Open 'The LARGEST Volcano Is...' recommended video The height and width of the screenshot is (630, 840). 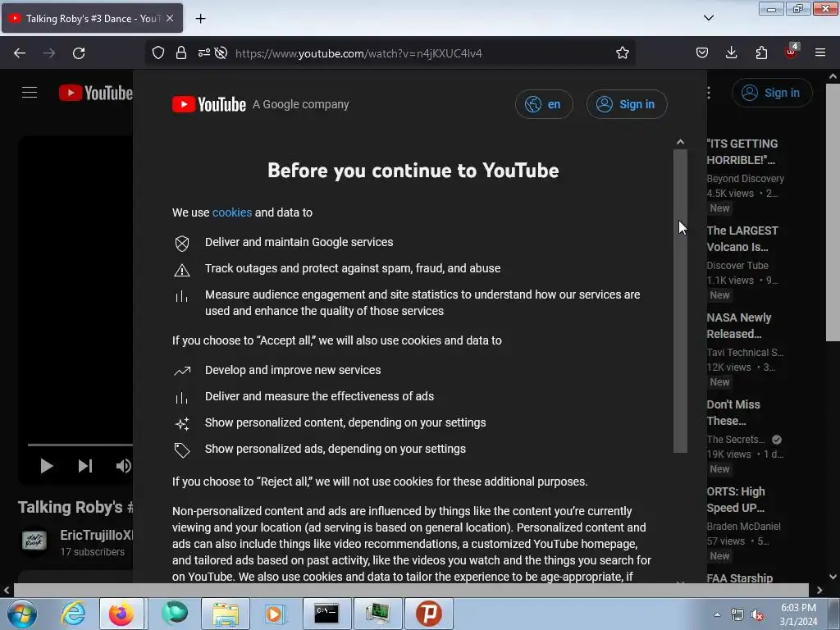742,239
